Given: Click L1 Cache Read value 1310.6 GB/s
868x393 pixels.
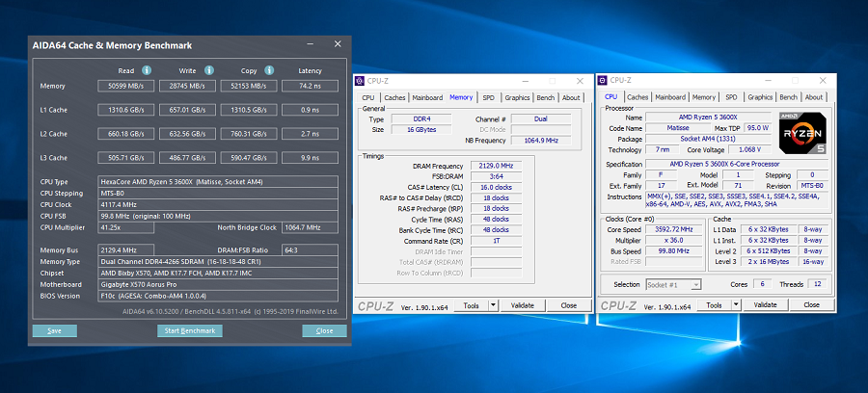Looking at the screenshot, I should click(126, 110).
